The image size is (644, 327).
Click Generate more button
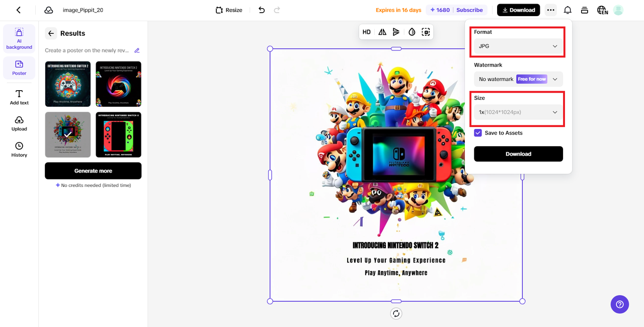[93, 171]
